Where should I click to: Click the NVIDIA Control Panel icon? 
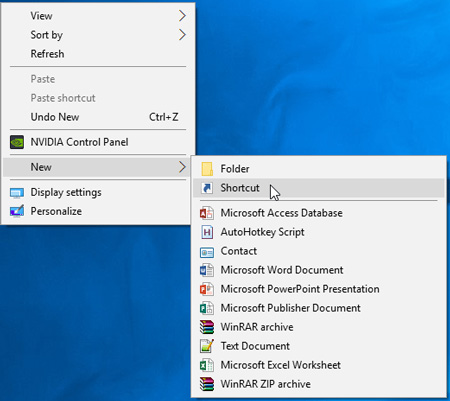click(x=17, y=142)
